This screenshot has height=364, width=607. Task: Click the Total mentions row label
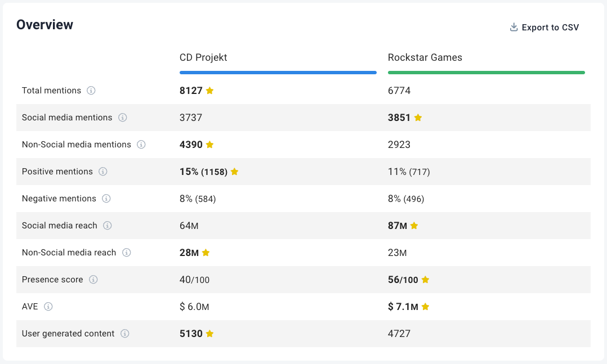(x=51, y=91)
